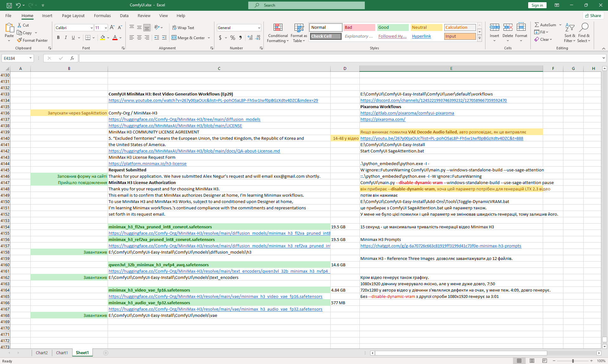This screenshot has height=364, width=608.
Task: Switch to Page Layout view in status bar
Action: click(x=532, y=361)
